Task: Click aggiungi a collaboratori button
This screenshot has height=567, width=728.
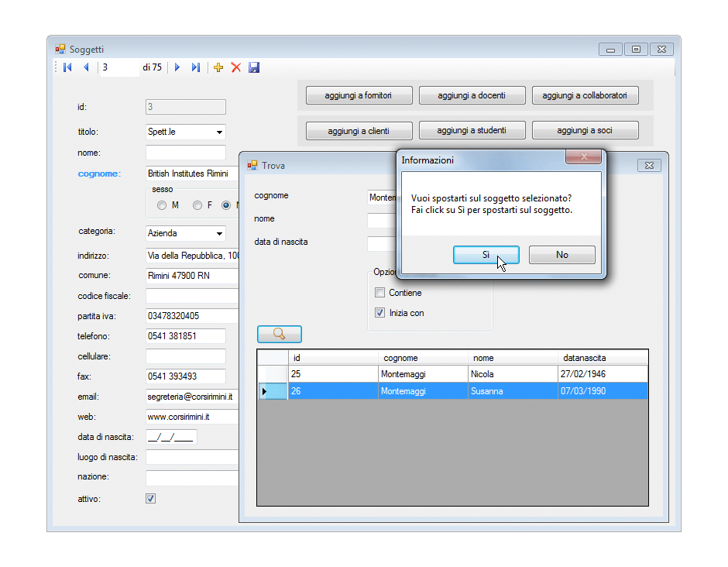Action: coord(585,95)
